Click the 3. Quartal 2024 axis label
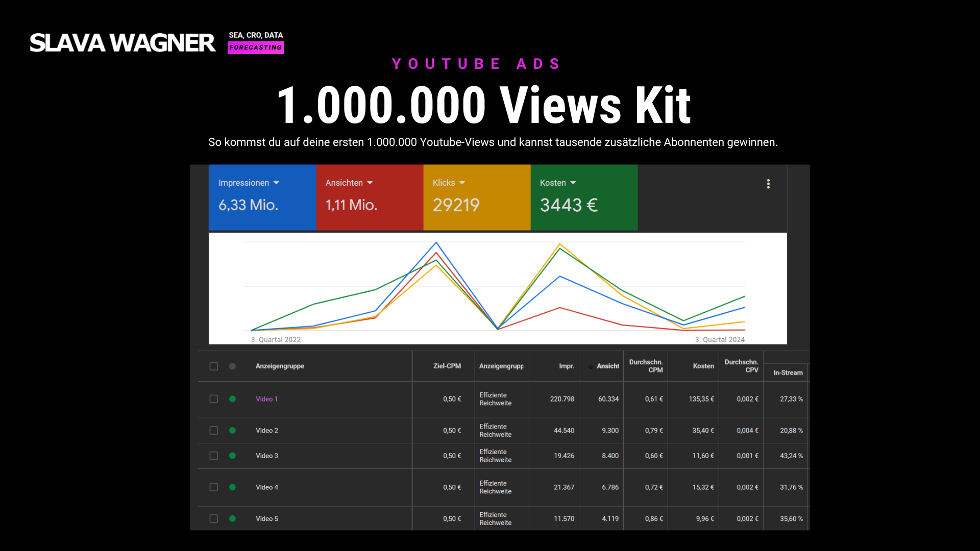Viewport: 980px width, 551px height. [x=720, y=340]
